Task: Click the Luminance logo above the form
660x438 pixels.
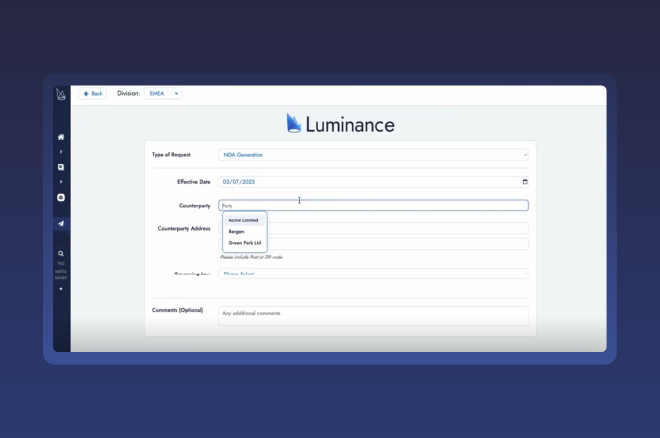Action: point(341,124)
